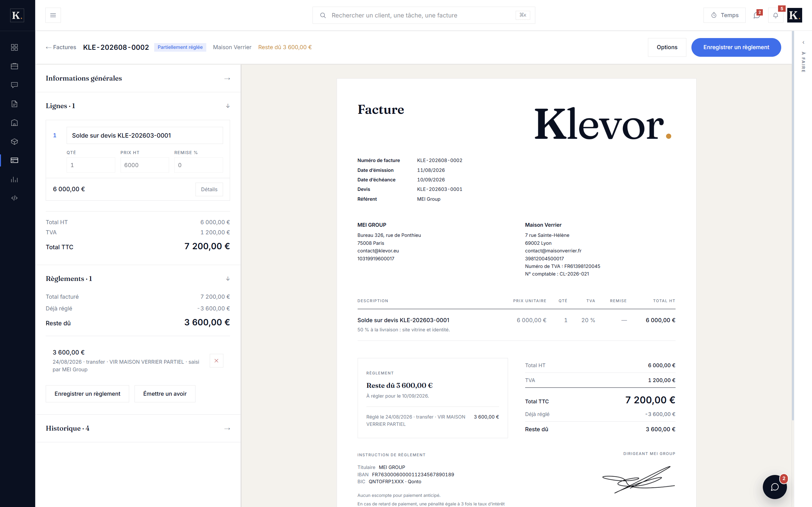Viewport: 812px width, 507px height.
Task: Click the signature on the invoice
Action: click(638, 480)
